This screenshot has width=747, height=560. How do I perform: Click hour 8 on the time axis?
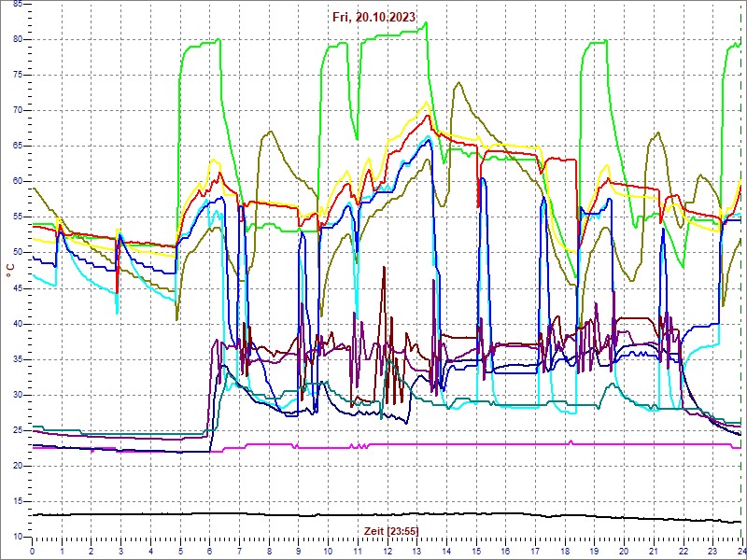click(x=268, y=551)
